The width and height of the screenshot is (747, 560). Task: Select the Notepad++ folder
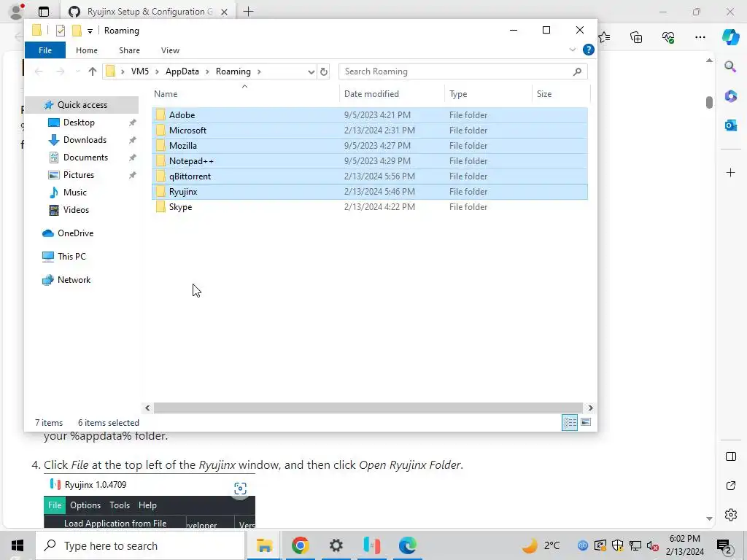point(370,160)
